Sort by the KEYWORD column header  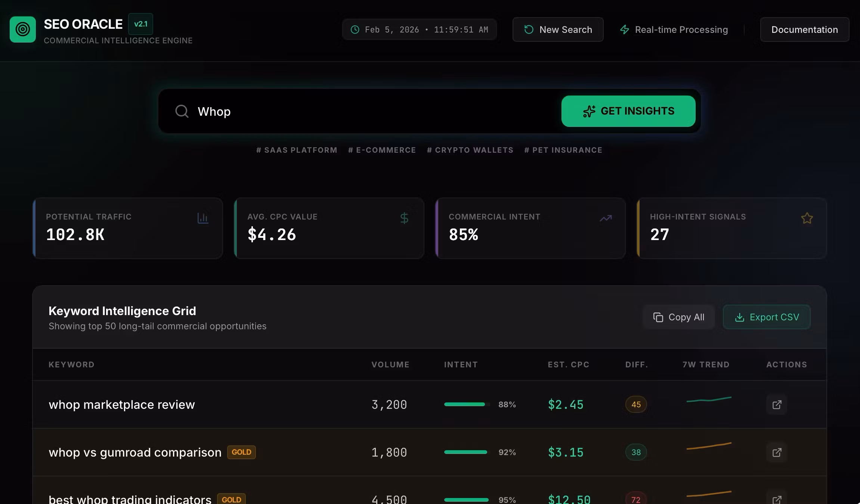click(71, 364)
